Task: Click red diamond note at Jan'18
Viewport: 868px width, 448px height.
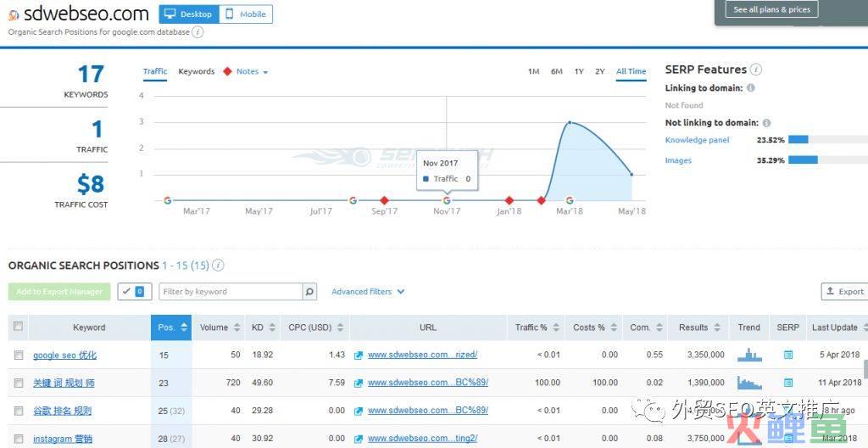Action: pos(509,201)
